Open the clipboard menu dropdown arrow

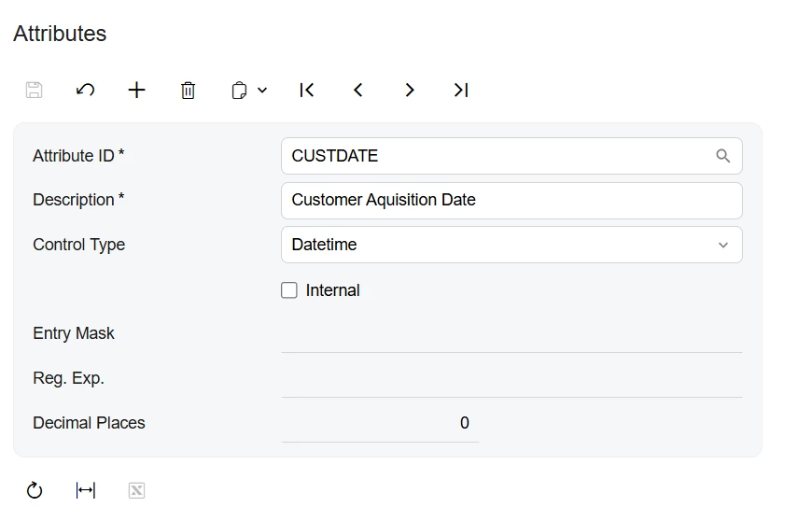coord(262,91)
